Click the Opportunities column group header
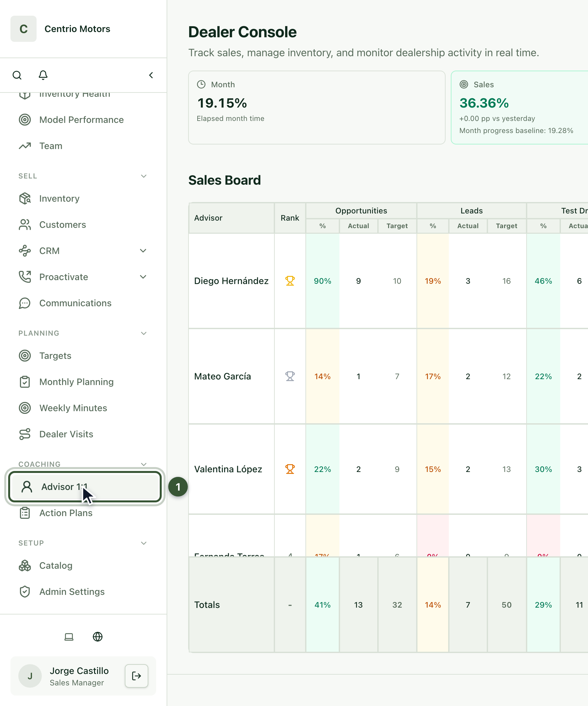This screenshot has height=706, width=588. coord(361,211)
